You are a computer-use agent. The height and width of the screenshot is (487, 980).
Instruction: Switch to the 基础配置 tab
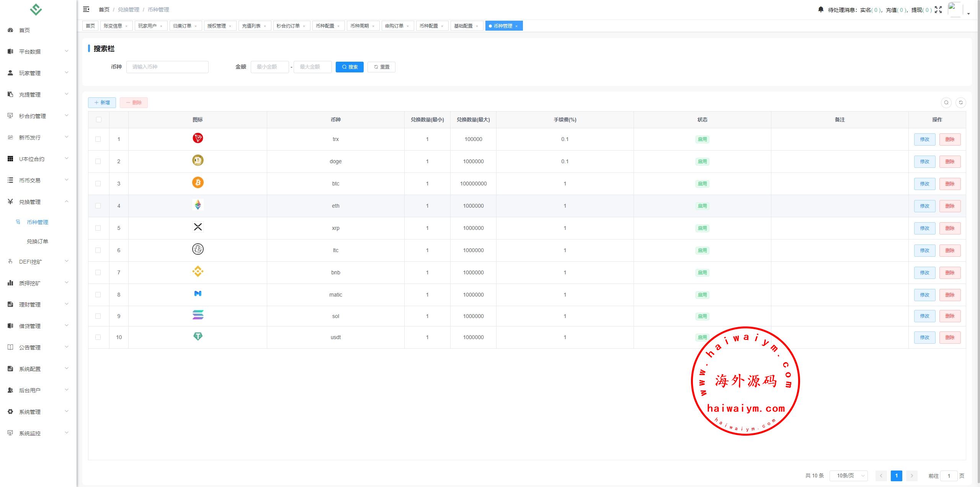463,26
